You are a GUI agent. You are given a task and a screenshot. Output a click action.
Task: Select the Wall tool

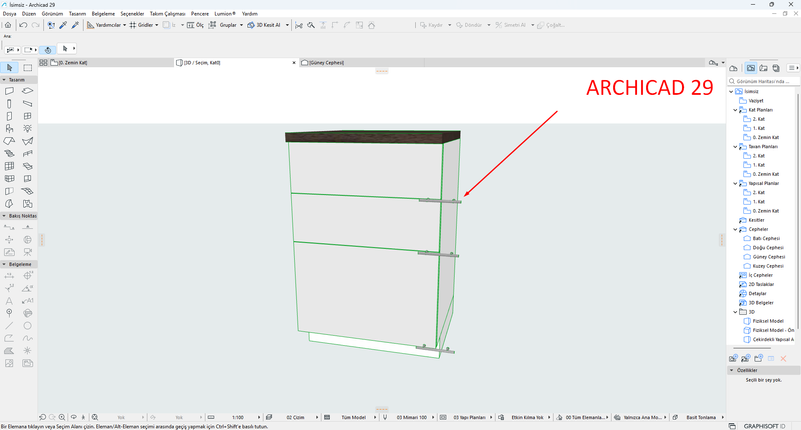click(9, 91)
